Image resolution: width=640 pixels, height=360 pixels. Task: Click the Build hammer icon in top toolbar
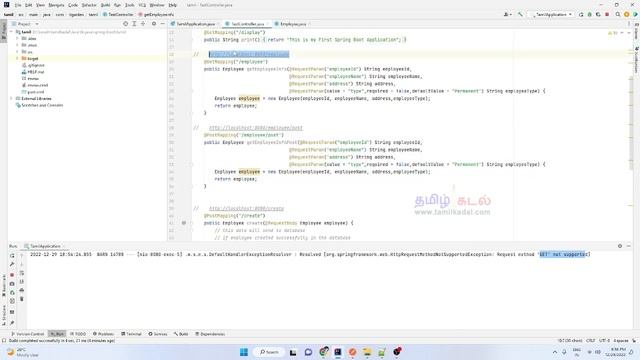[520, 14]
